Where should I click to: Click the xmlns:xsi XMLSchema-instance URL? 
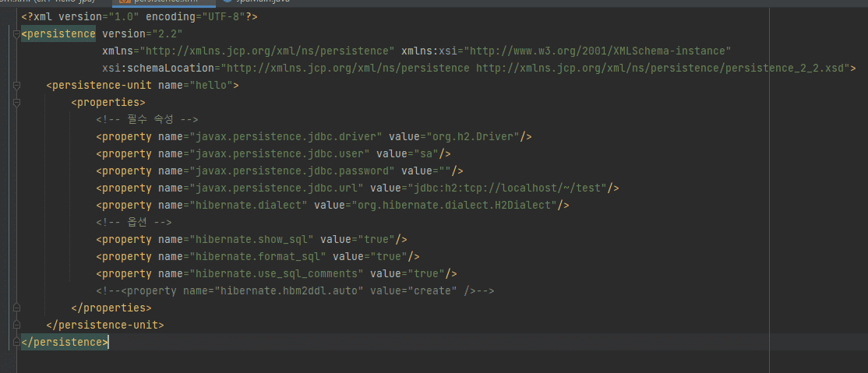click(x=598, y=51)
